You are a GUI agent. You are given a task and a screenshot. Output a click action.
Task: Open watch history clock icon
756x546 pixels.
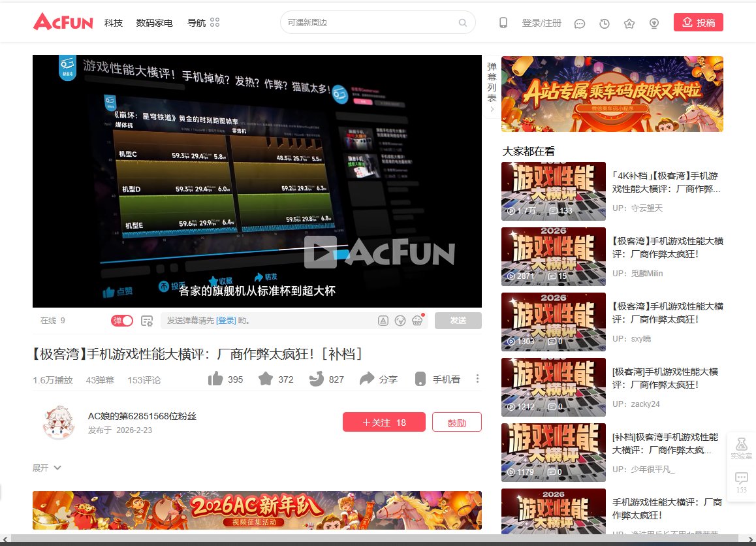604,23
